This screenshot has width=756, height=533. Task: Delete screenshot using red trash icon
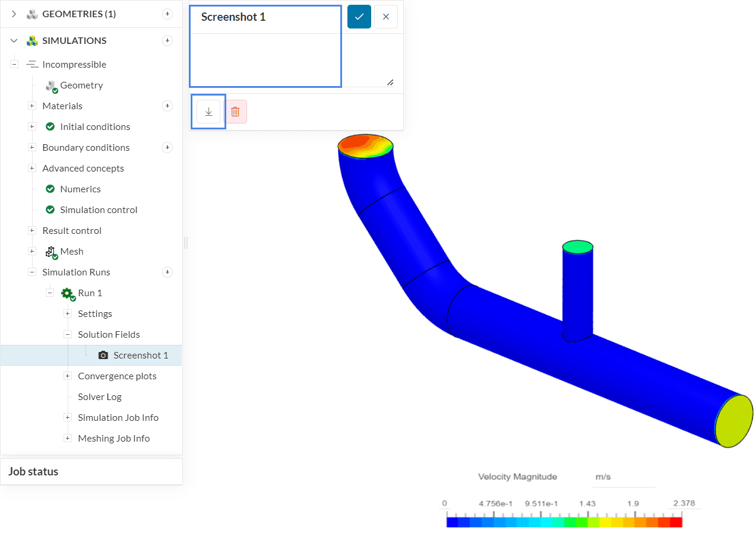235,112
